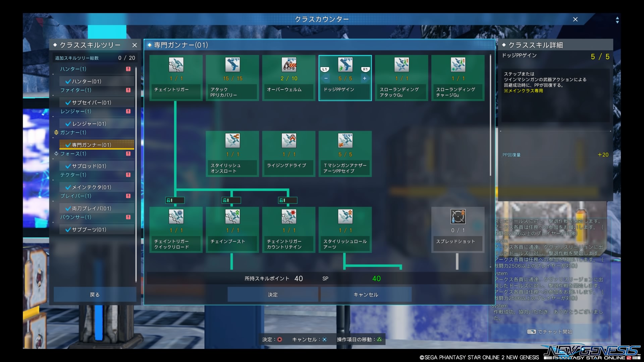Image resolution: width=644 pixels, height=362 pixels.
Task: Click the red alert icon beside ファイター(1)
Action: (128, 90)
